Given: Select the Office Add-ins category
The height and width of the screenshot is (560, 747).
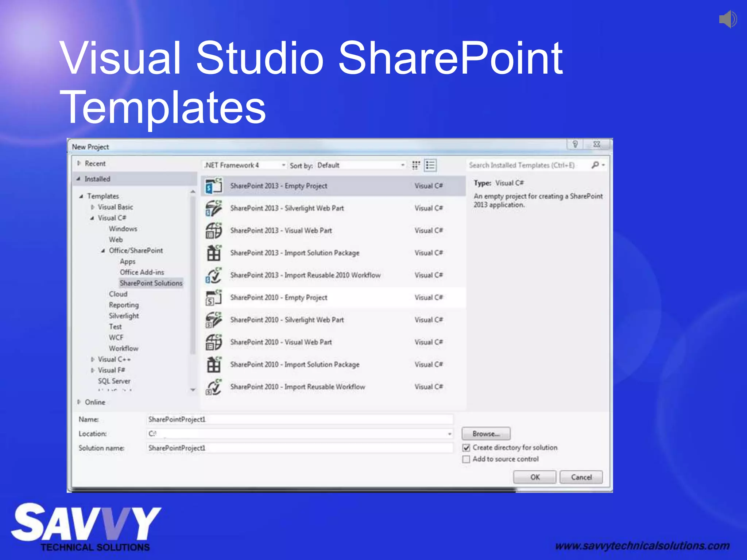Looking at the screenshot, I should (x=142, y=272).
